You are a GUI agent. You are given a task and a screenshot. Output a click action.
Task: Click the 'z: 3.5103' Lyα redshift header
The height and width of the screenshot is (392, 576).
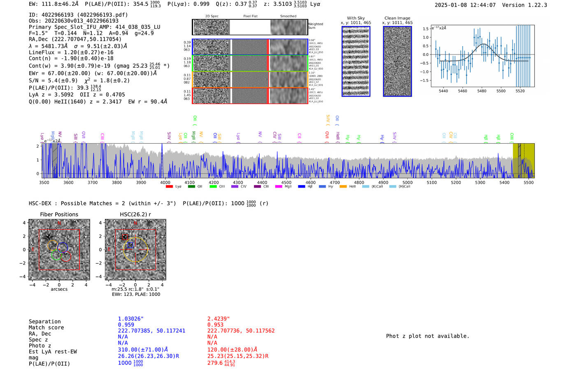292,4
